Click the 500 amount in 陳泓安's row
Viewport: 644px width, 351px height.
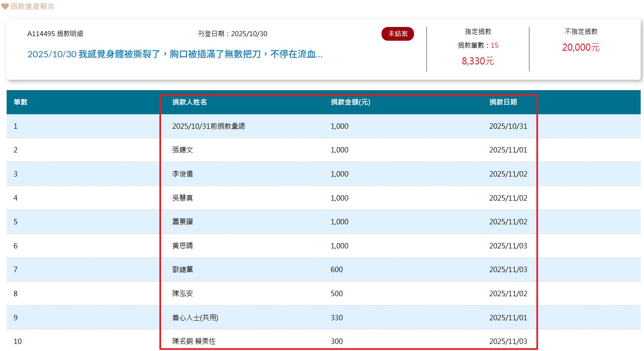pos(336,294)
